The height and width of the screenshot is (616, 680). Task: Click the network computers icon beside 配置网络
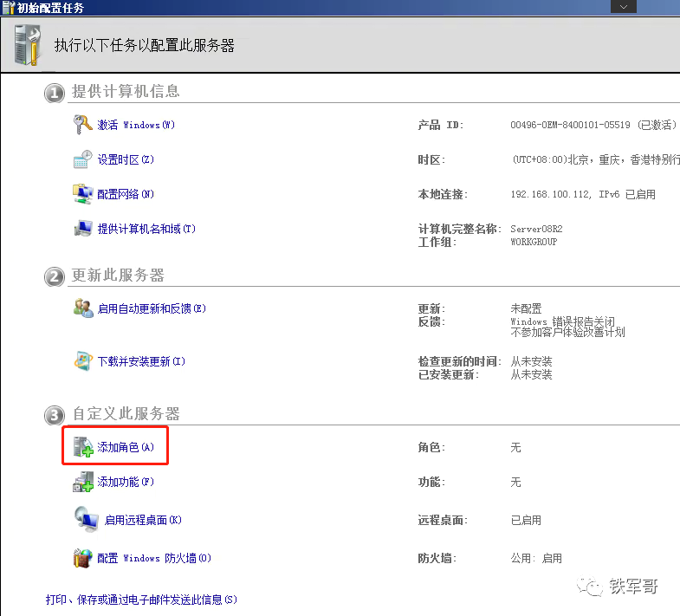click(x=82, y=194)
